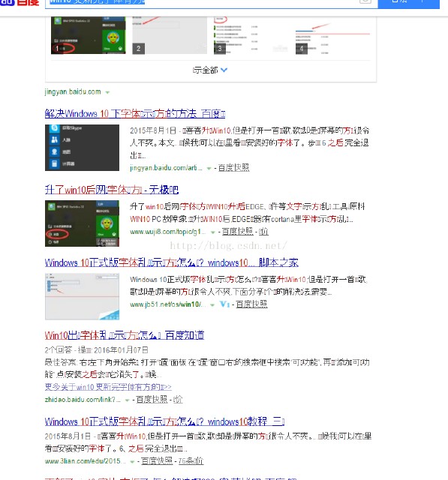
Task: Open step 3 thumbnail image
Action: pyautogui.click(x=251, y=35)
